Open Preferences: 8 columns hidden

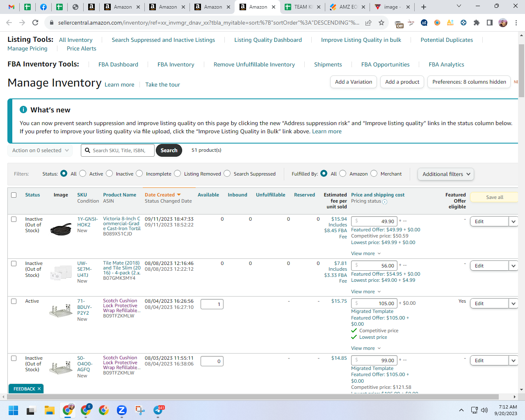469,82
